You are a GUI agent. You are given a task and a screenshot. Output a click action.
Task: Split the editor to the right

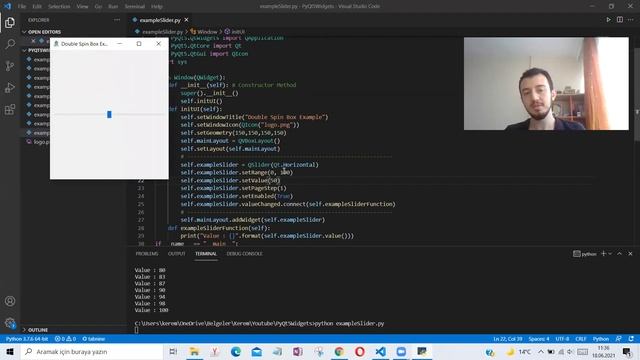coord(620,20)
